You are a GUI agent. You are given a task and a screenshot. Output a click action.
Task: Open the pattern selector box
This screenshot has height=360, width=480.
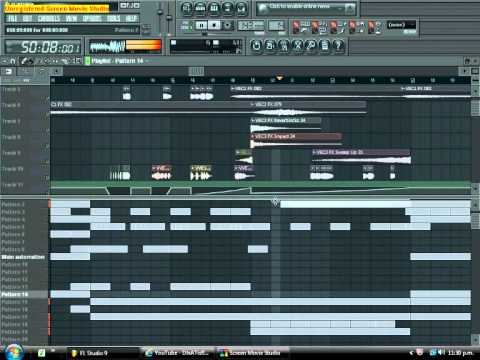(x=277, y=25)
